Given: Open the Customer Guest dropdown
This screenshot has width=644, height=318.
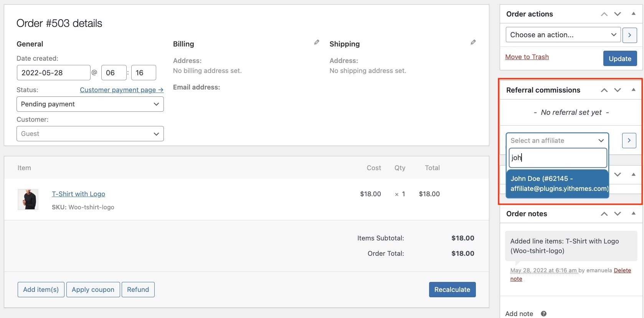Looking at the screenshot, I should pyautogui.click(x=90, y=134).
